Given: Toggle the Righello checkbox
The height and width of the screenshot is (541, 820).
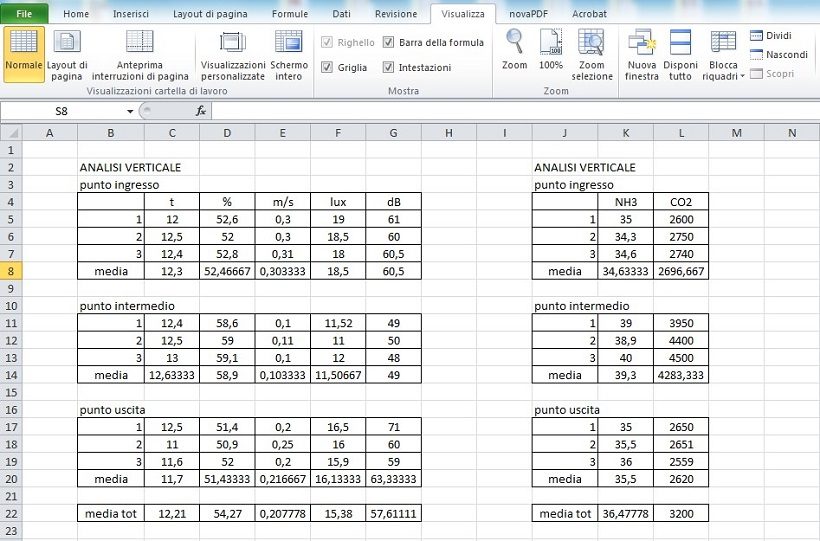Looking at the screenshot, I should [x=327, y=42].
